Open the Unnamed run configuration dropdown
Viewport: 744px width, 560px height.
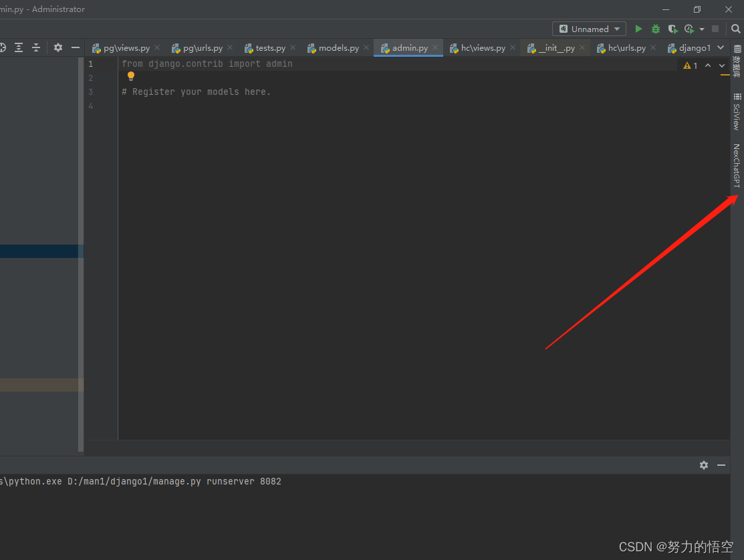click(x=589, y=29)
